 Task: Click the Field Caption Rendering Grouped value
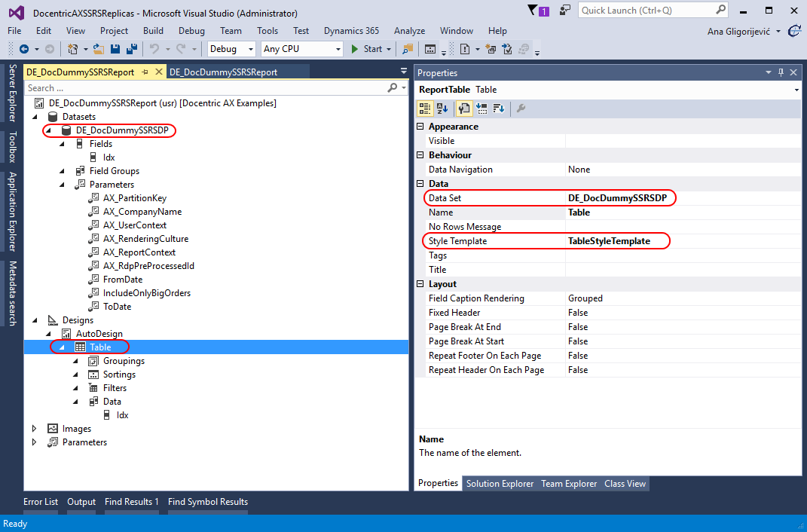coord(585,298)
